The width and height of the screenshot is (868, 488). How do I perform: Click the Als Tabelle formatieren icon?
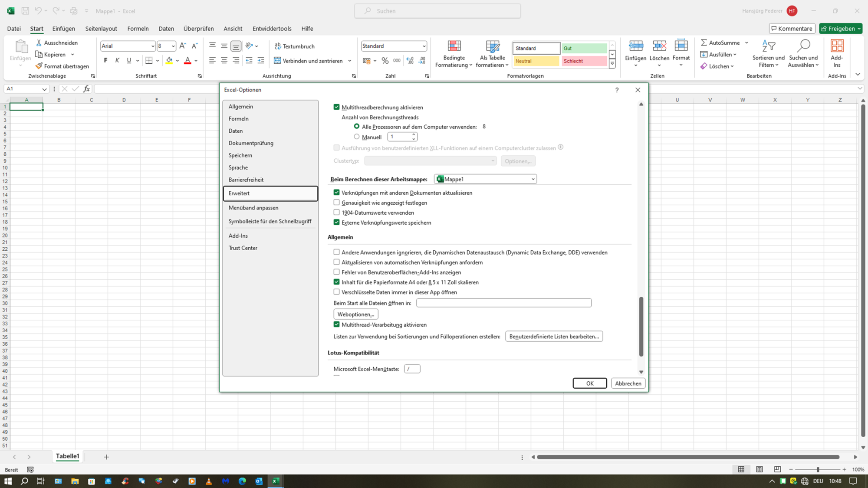(x=493, y=46)
